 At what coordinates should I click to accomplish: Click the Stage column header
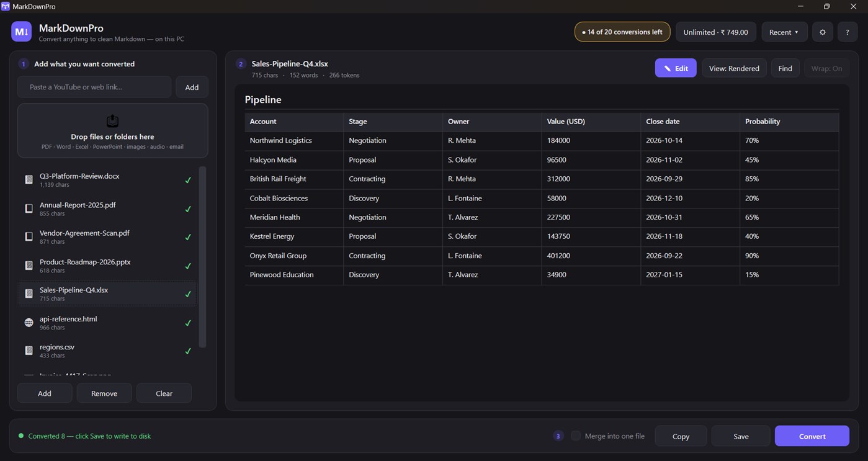point(393,122)
